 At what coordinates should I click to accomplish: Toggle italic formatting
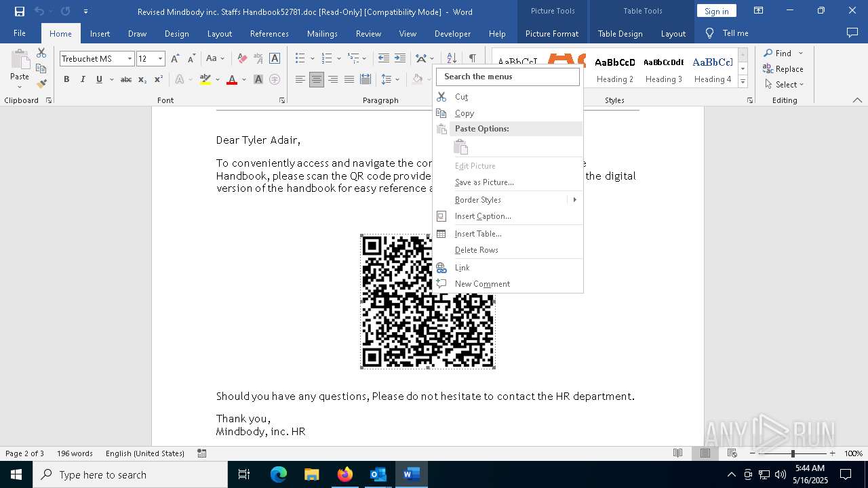coord(83,79)
